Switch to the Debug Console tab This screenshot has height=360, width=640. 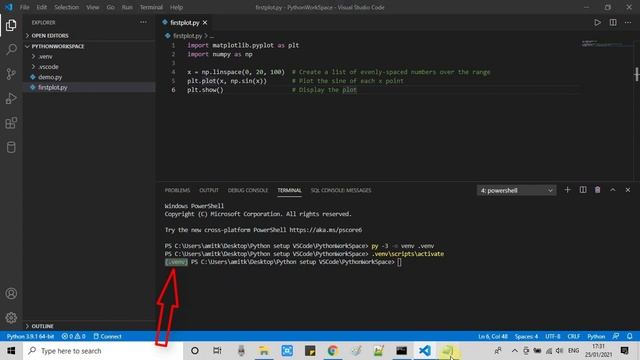[x=248, y=190]
